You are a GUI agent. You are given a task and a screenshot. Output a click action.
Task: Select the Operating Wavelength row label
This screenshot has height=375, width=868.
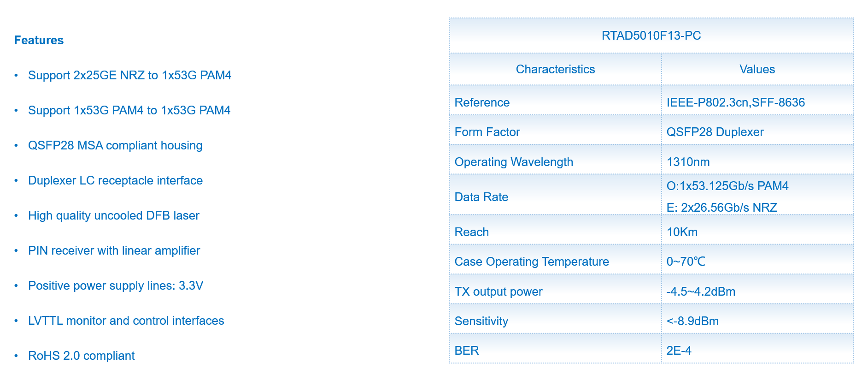pos(514,162)
